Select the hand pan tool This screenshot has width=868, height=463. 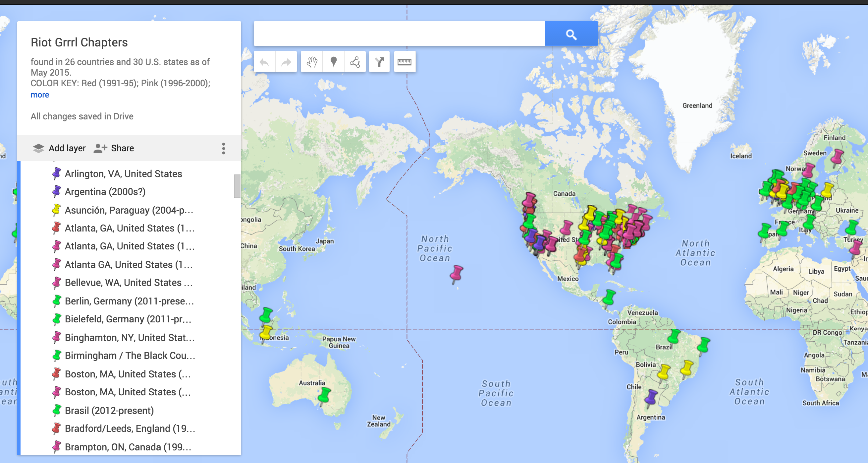coord(312,62)
